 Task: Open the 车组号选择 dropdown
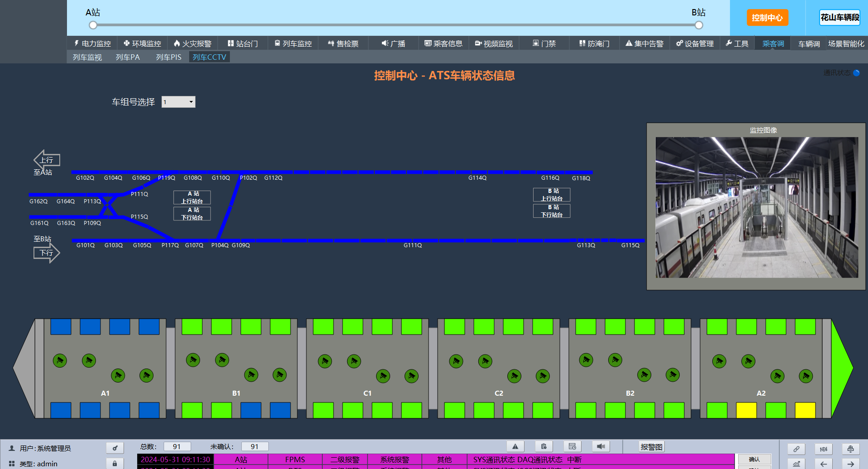click(x=178, y=102)
